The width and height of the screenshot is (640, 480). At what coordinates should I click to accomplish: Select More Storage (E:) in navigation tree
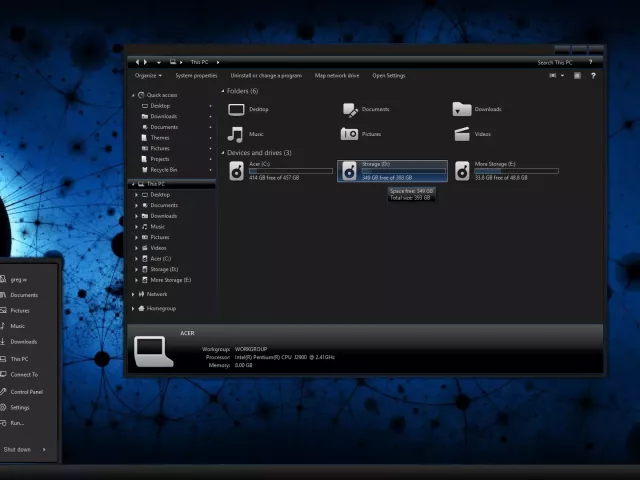tap(170, 280)
